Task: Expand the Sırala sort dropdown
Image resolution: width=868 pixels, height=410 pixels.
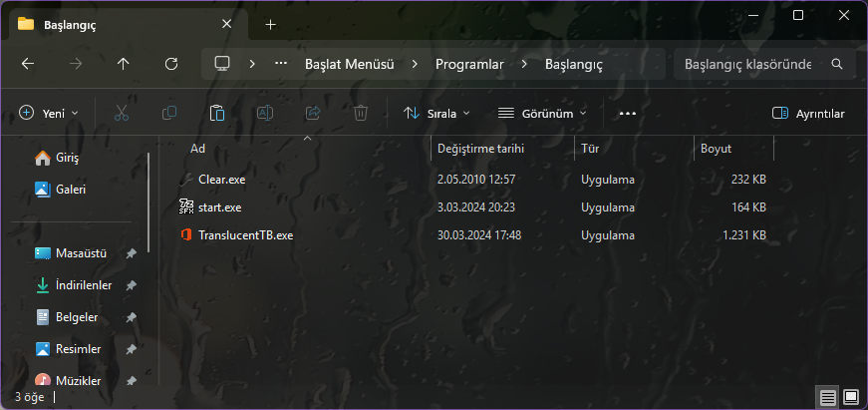Action: coord(436,114)
